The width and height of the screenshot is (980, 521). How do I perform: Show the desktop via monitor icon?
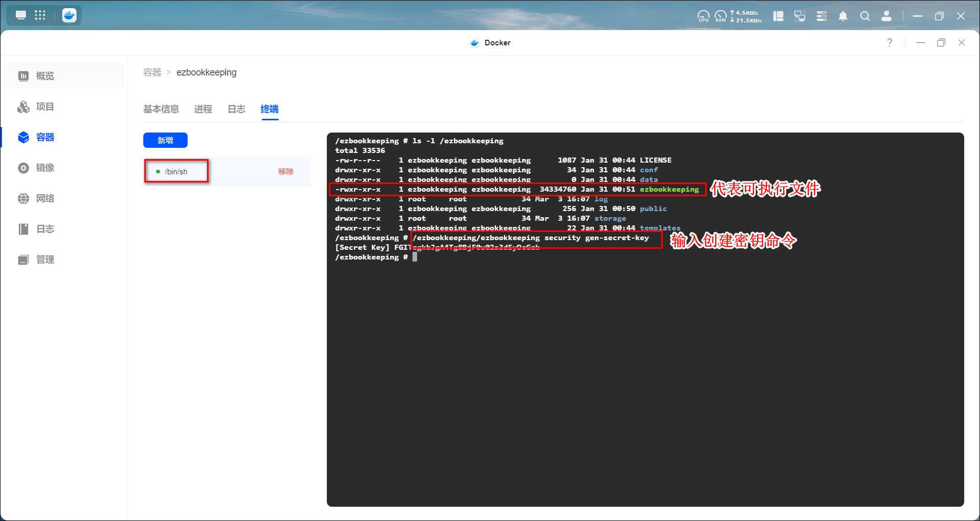point(21,15)
